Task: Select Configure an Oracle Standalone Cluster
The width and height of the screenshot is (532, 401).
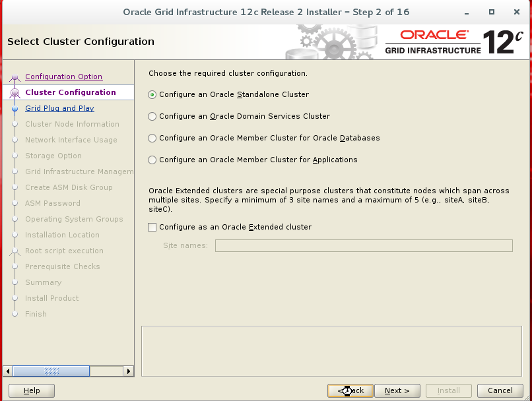Action: [152, 94]
